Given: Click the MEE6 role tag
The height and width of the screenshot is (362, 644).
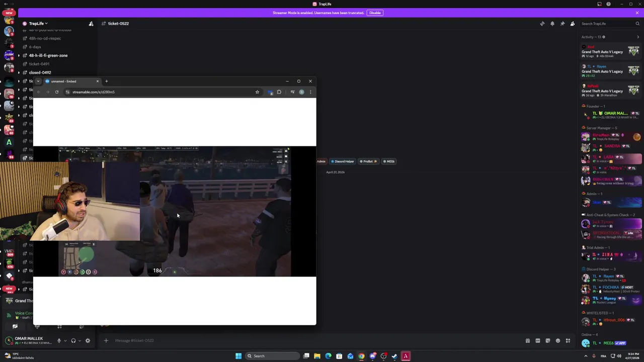Looking at the screenshot, I should point(388,161).
